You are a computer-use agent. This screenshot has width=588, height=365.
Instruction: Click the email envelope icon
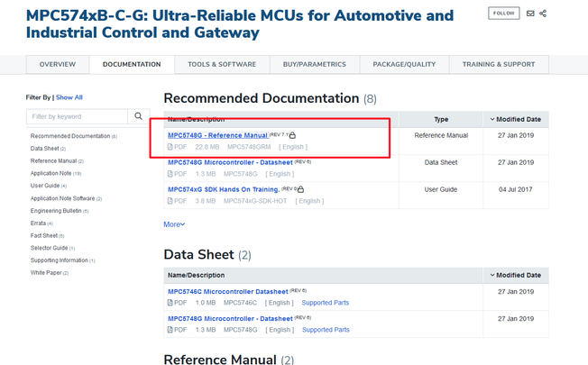(530, 14)
